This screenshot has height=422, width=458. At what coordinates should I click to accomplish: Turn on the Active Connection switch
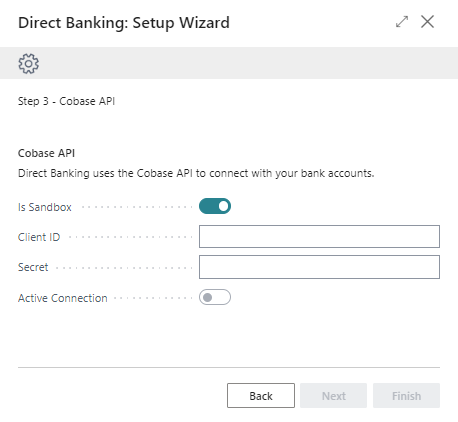pos(215,297)
